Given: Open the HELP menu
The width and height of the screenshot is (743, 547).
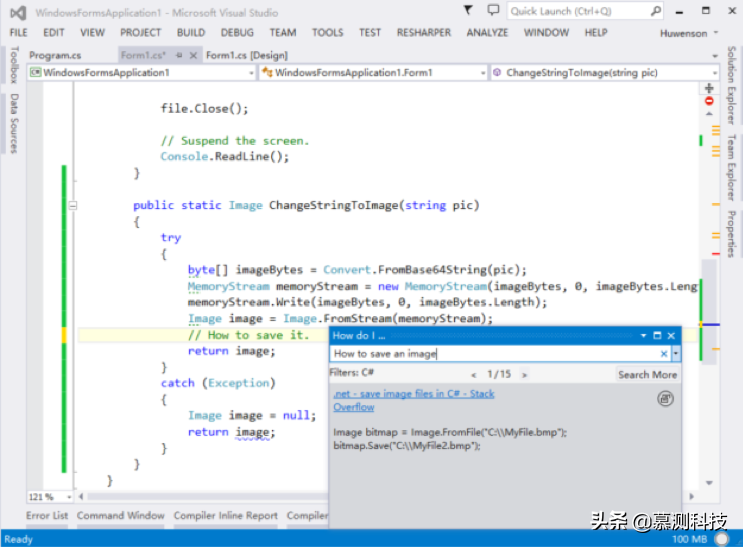Looking at the screenshot, I should (596, 33).
